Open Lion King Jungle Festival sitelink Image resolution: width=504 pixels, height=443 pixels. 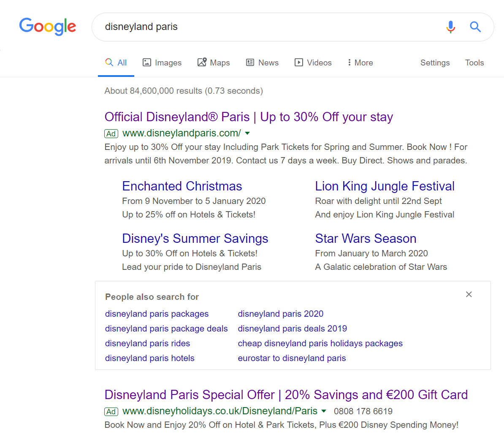tap(385, 186)
